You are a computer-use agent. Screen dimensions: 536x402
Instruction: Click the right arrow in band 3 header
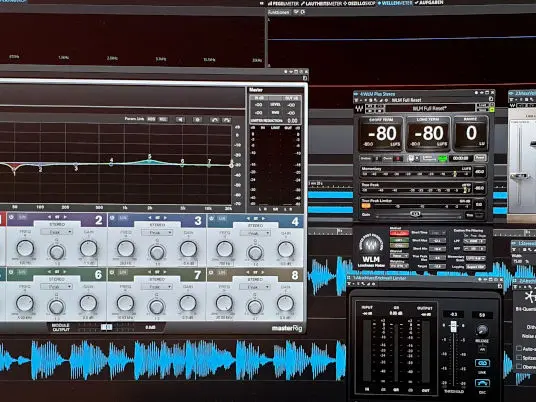(165, 217)
